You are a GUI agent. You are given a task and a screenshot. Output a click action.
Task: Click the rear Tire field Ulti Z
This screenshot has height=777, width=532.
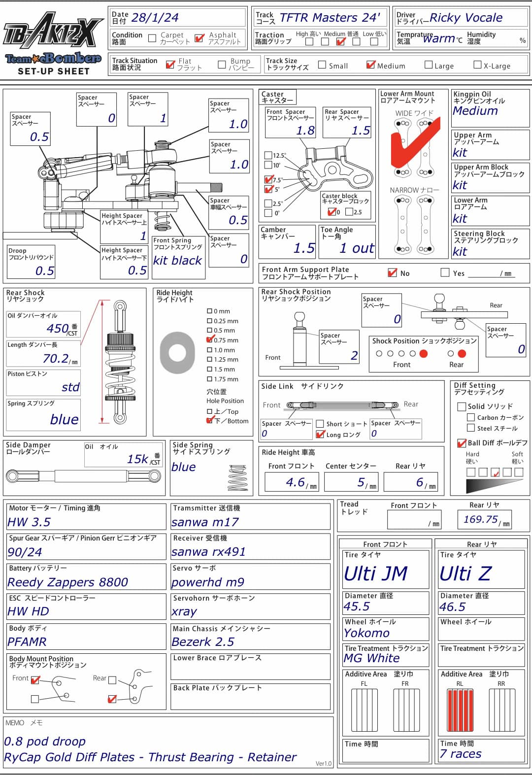[481, 569]
